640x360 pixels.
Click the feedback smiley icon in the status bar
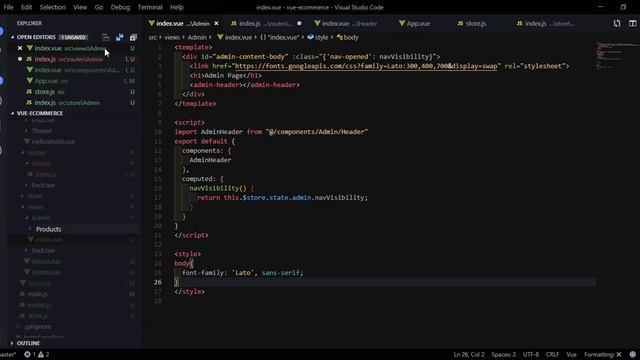coord(633,354)
